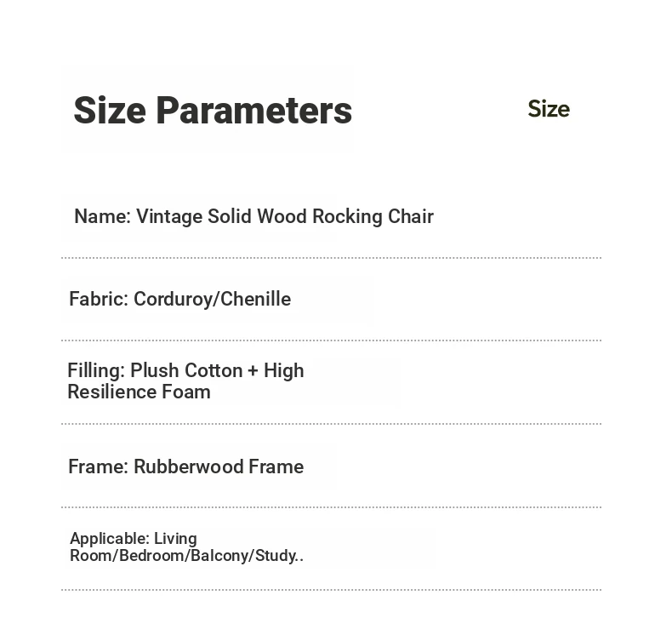Select the "Corduroy/Chenille" fabric value

tap(212, 300)
